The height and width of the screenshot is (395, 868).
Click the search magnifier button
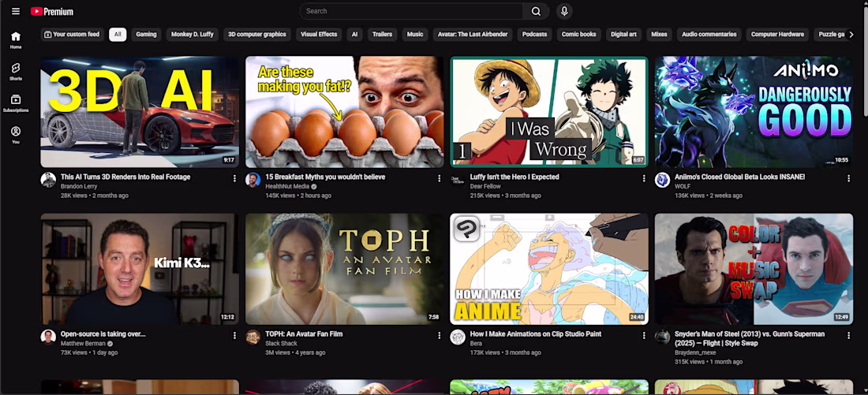536,11
